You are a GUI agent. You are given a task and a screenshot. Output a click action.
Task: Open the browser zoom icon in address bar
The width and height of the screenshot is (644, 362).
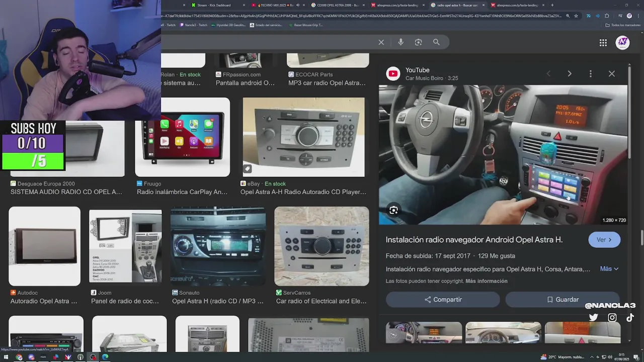coord(568,16)
